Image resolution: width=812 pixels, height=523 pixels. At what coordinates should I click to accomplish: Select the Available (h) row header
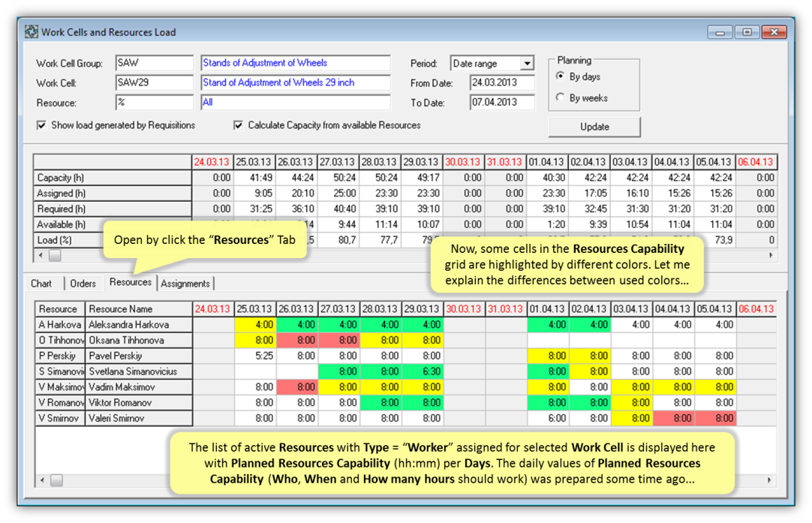point(113,224)
